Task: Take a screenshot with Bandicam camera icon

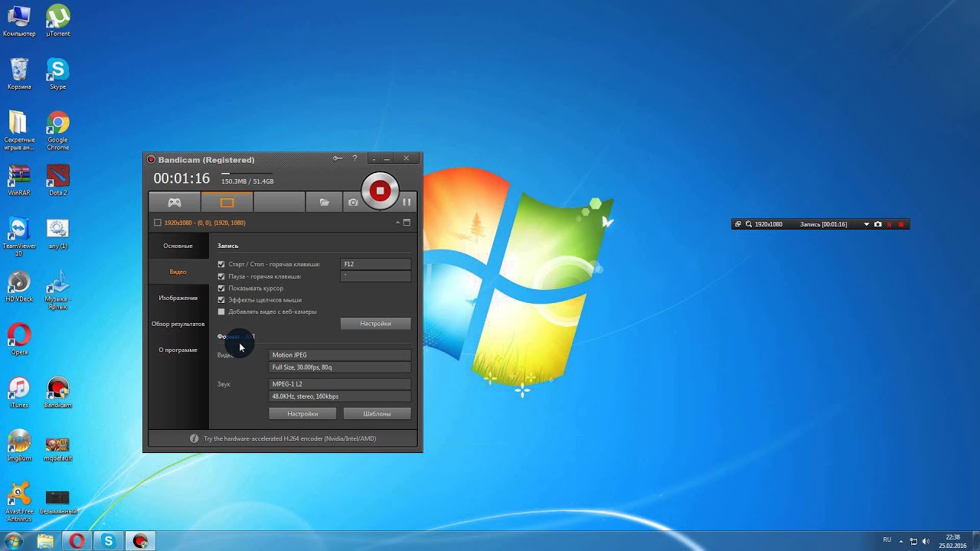Action: pos(353,202)
